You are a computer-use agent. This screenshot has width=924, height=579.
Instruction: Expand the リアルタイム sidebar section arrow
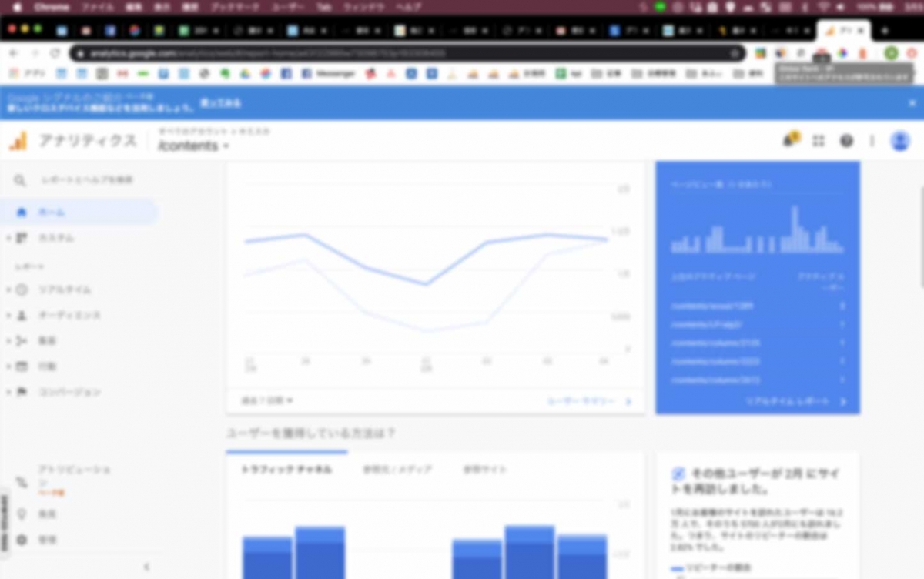click(8, 289)
